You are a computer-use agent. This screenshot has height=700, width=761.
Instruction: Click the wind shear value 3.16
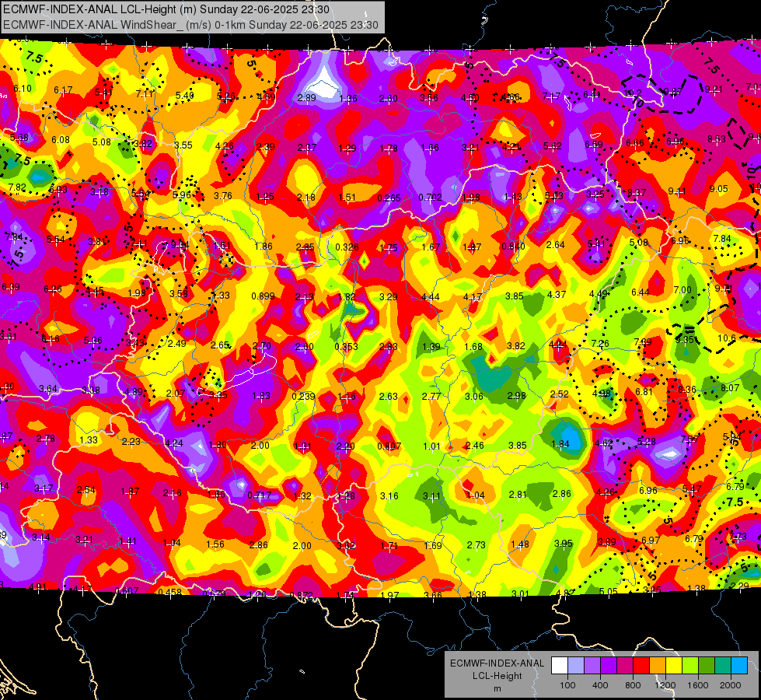[x=389, y=496]
